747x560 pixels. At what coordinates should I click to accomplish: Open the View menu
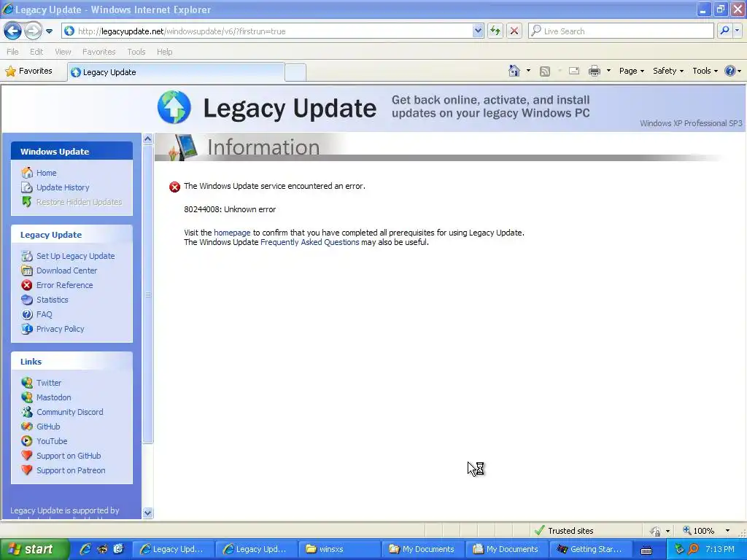coord(63,52)
